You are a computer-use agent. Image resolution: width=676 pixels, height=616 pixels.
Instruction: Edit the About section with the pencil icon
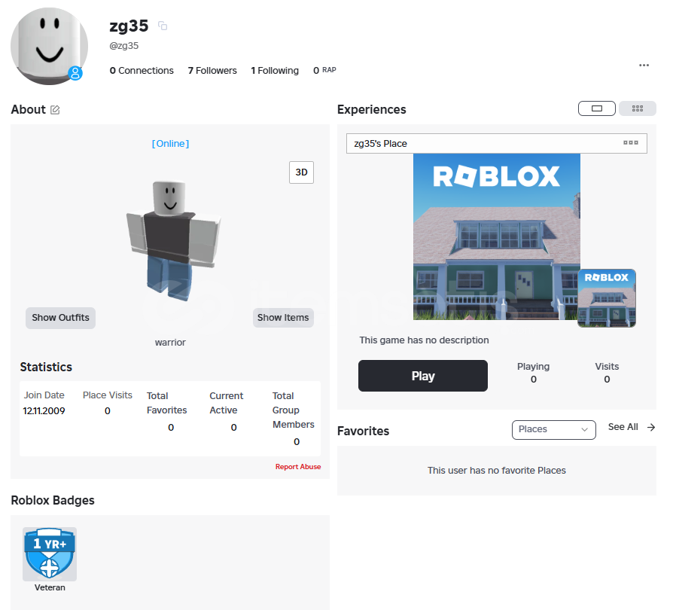click(55, 110)
